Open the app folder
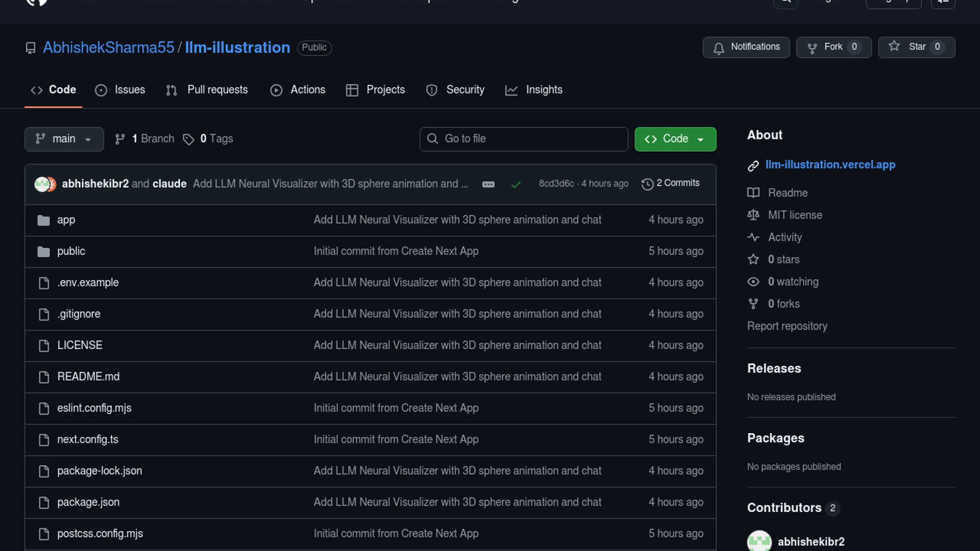The image size is (980, 551). [66, 220]
